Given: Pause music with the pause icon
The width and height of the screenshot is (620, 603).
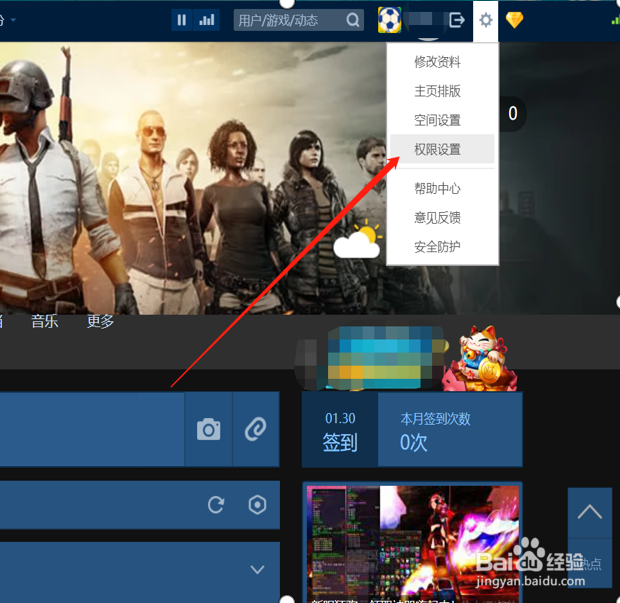Looking at the screenshot, I should click(x=182, y=20).
